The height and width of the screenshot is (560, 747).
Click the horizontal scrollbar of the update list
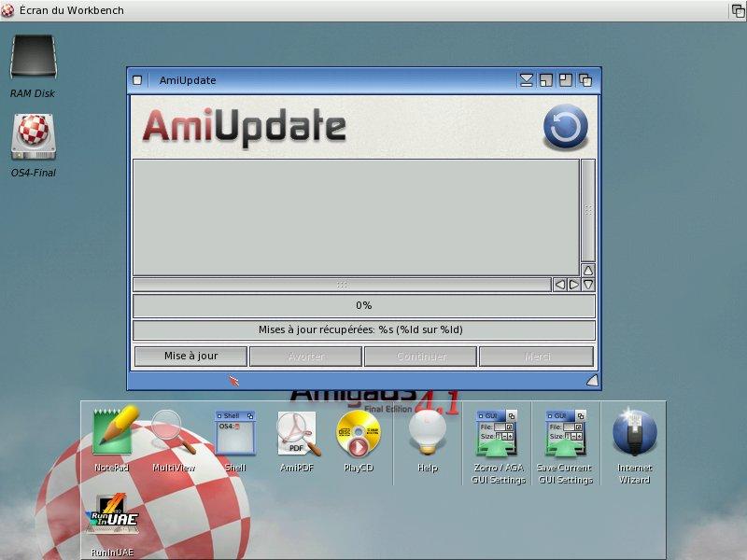point(342,285)
